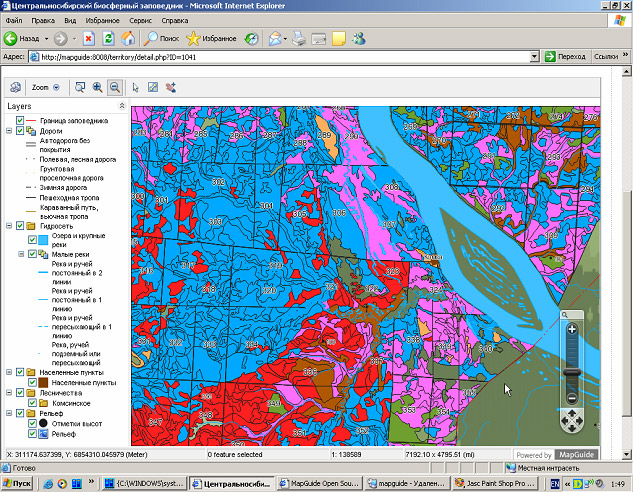
Task: Open the Сервис menu
Action: click(141, 20)
